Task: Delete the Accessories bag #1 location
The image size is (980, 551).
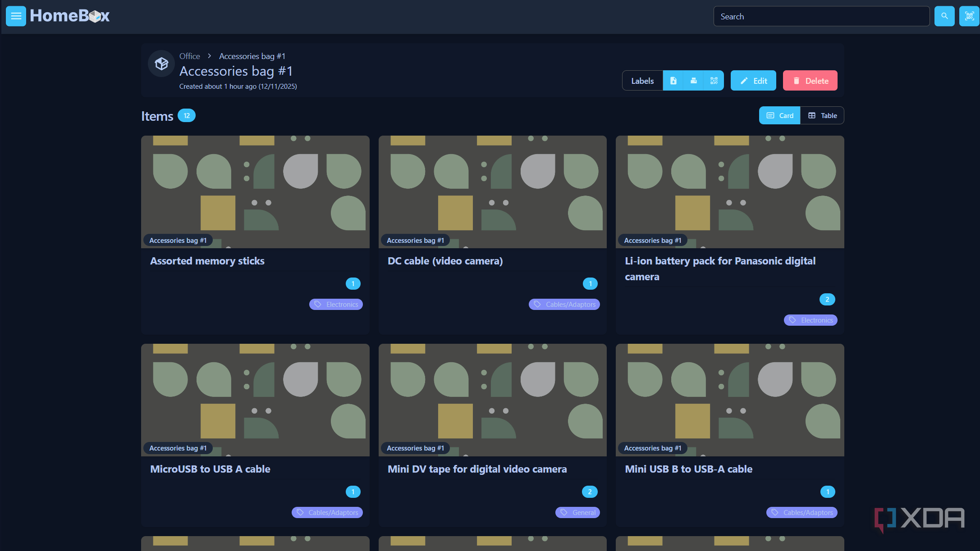Action: (810, 81)
